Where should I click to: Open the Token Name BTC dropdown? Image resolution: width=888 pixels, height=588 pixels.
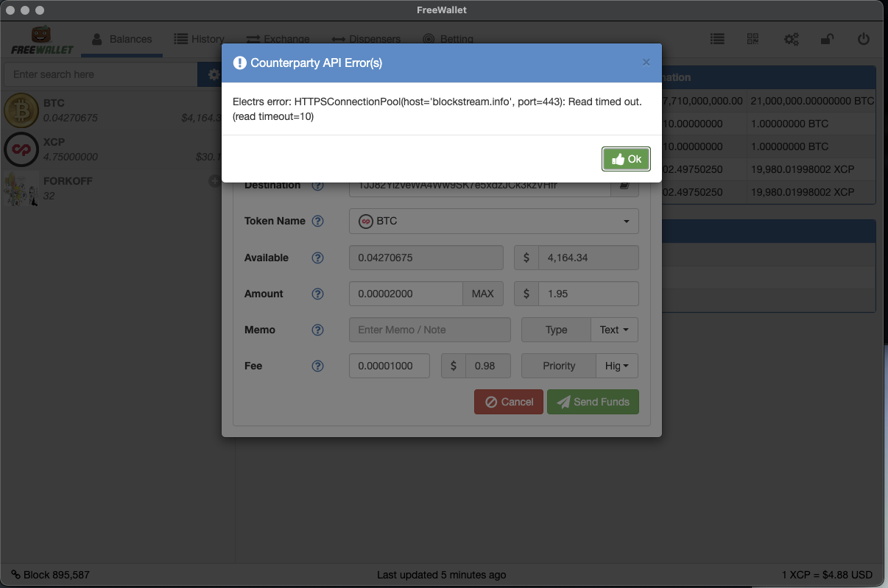493,221
